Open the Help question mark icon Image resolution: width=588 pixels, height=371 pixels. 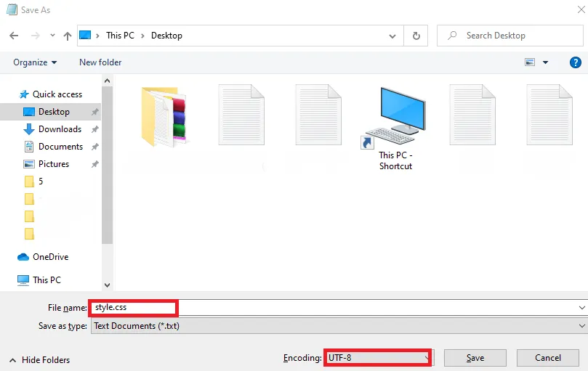pyautogui.click(x=575, y=62)
